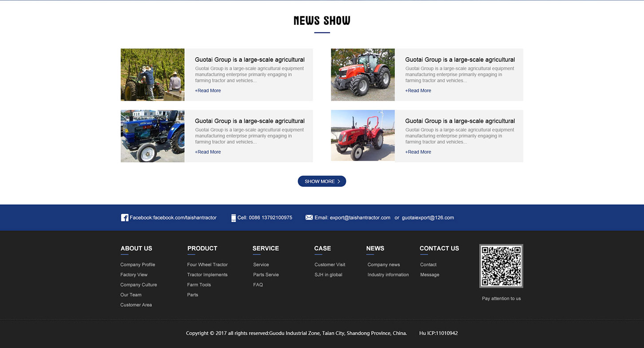644x348 pixels.
Task: Open the farmers on tractor news thumbnail
Action: click(152, 75)
